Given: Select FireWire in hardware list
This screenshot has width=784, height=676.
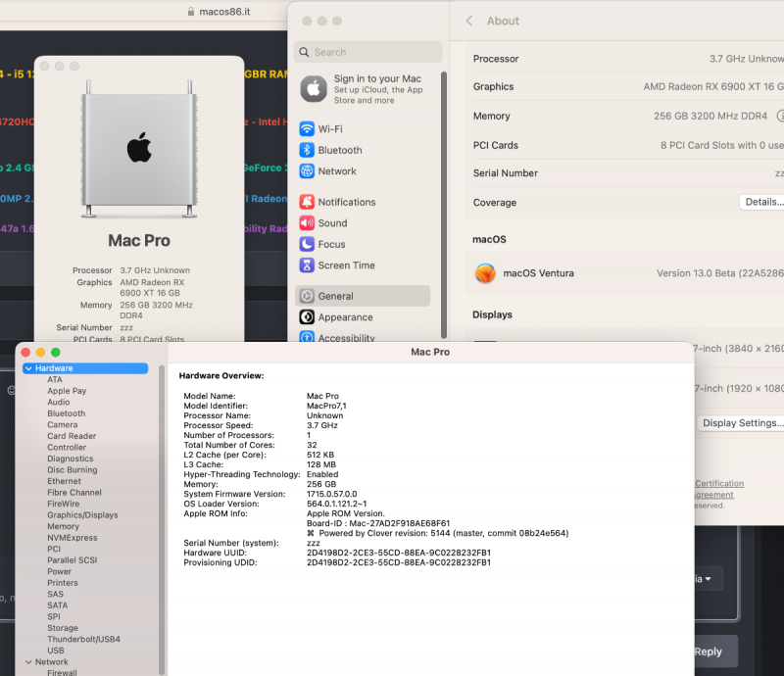Looking at the screenshot, I should pos(63,504).
